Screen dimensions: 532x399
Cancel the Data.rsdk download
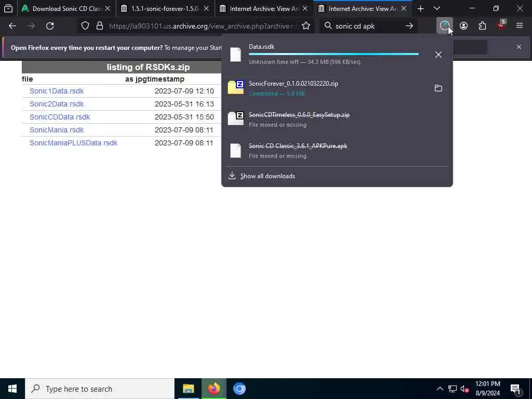438,55
